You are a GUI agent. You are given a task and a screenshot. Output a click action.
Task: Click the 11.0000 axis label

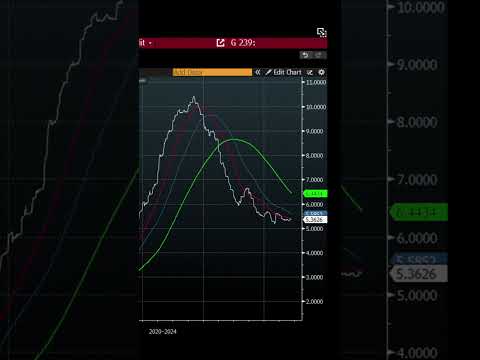[316, 82]
